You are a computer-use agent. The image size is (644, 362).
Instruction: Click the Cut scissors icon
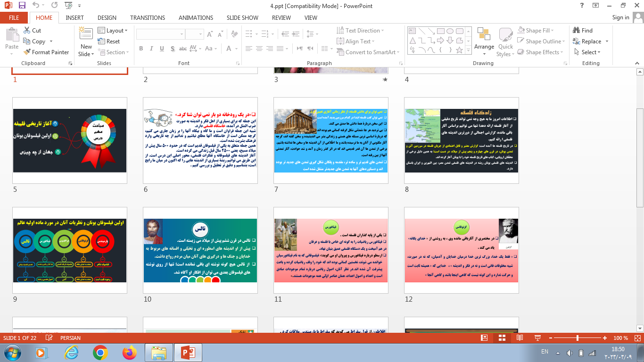pos(27,30)
